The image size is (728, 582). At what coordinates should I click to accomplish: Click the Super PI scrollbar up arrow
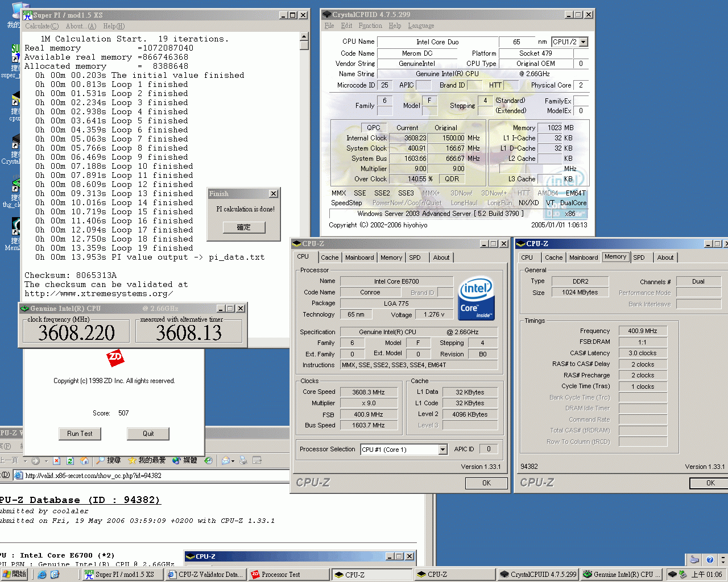click(304, 37)
